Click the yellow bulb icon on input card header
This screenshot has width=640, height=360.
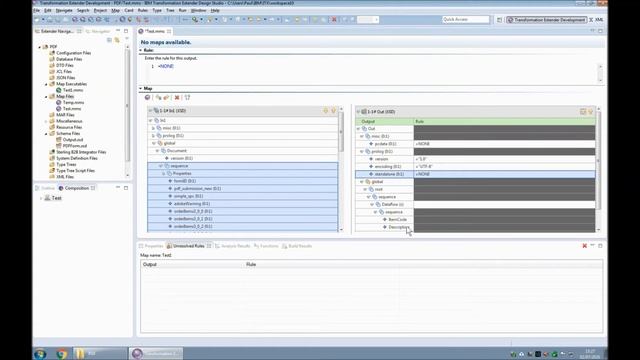[333, 111]
